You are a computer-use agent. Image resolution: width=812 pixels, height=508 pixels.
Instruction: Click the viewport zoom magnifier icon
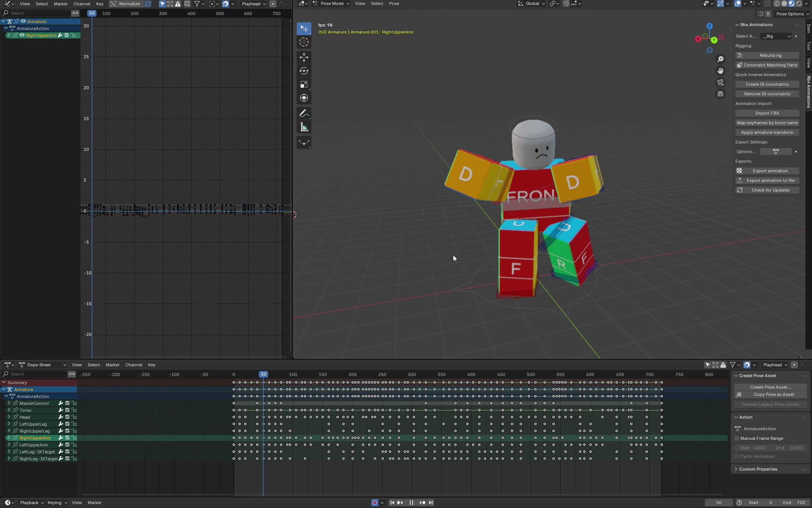coord(720,59)
